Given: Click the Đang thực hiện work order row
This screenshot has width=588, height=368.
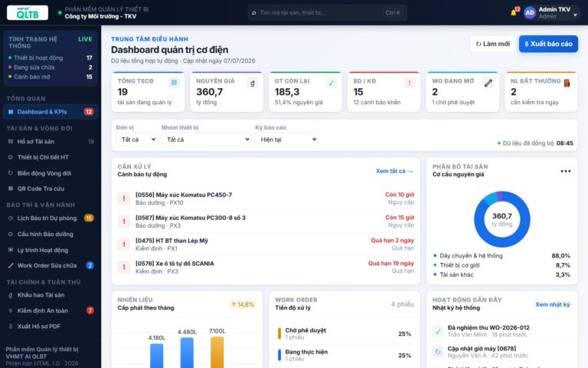Looking at the screenshot, I should pos(345,355).
